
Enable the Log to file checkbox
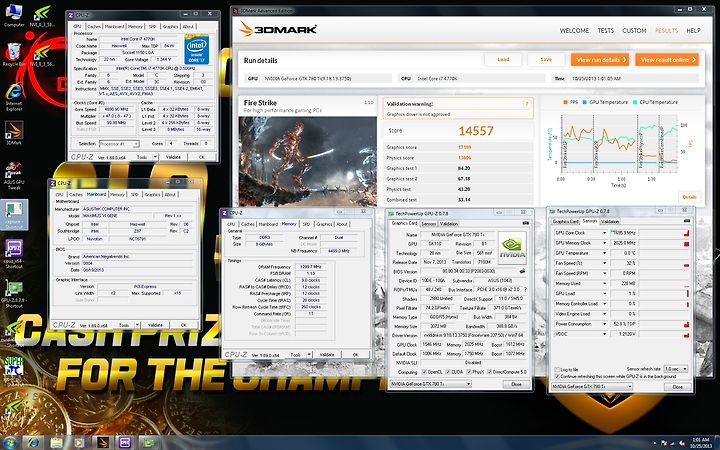pos(557,370)
